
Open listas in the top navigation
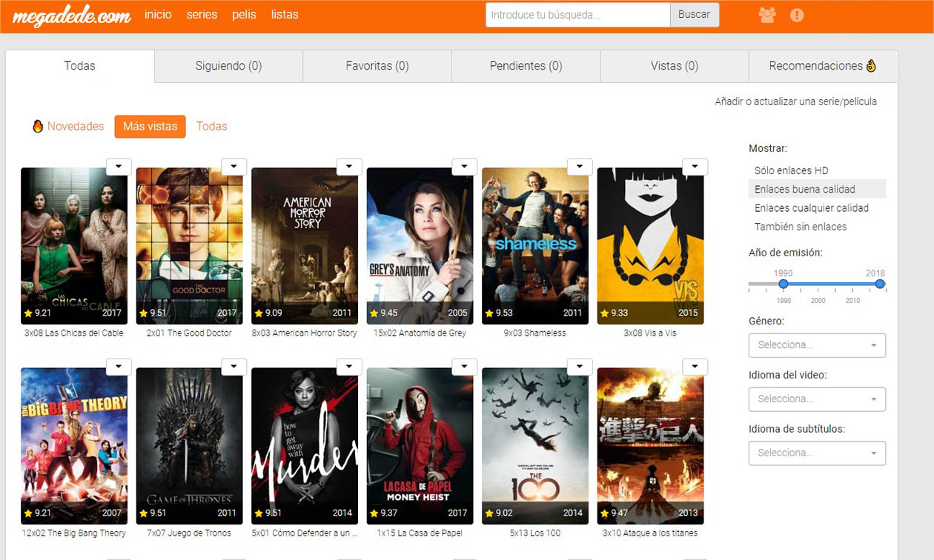pos(285,15)
